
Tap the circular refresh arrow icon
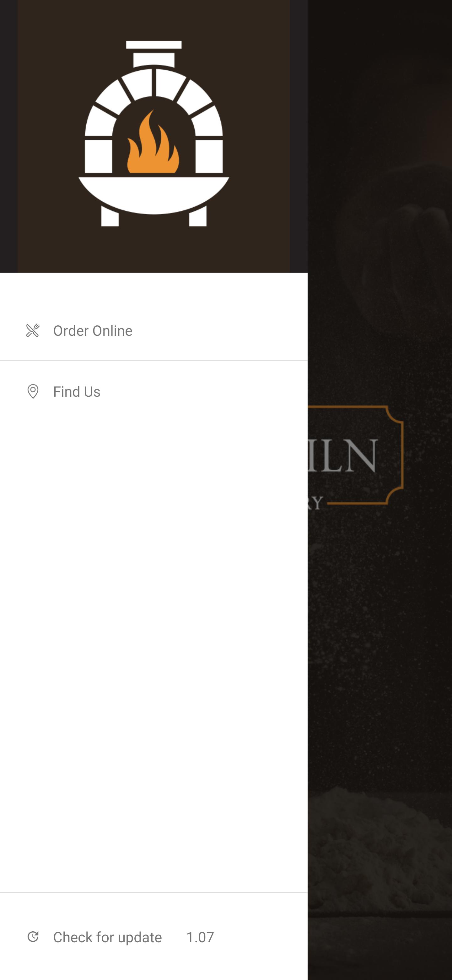[33, 936]
